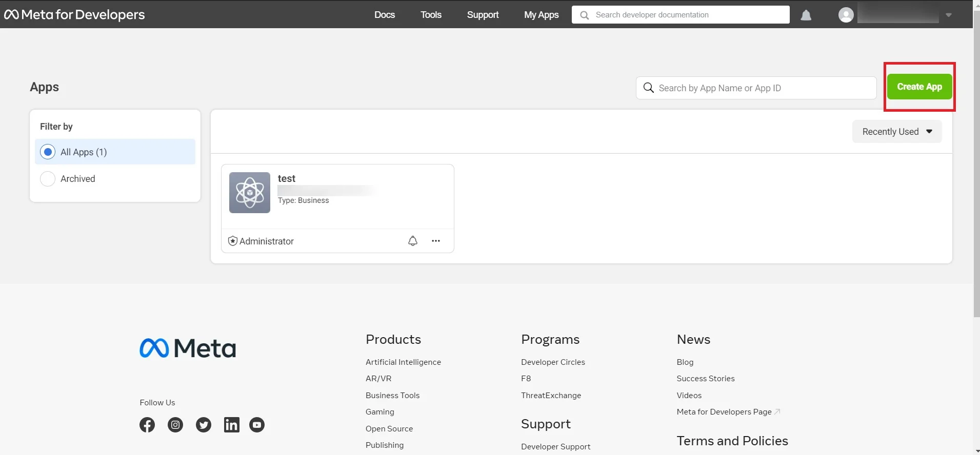
Task: Open the test app atom icon
Action: (250, 193)
